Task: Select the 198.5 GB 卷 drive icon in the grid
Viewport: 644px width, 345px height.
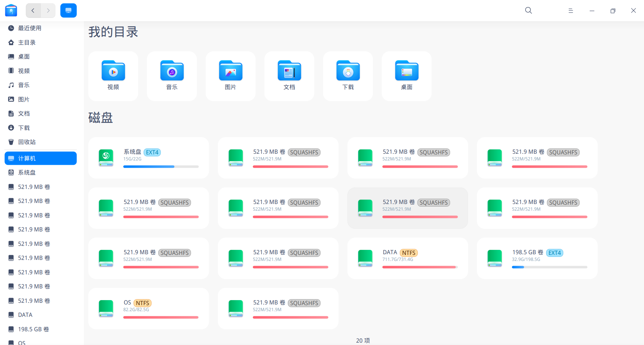Action: click(x=495, y=258)
